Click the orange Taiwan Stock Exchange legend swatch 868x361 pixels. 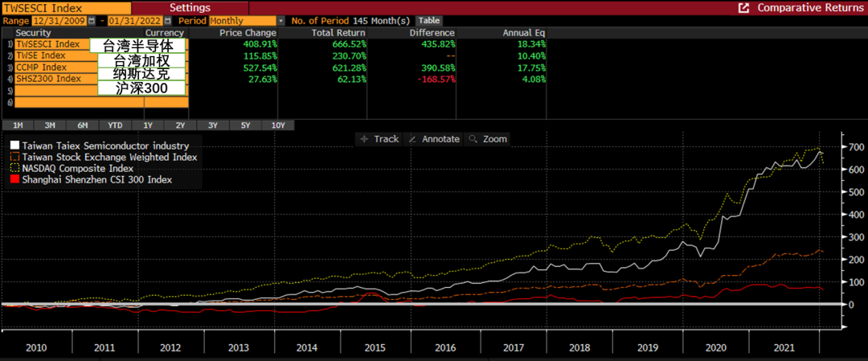(x=15, y=158)
